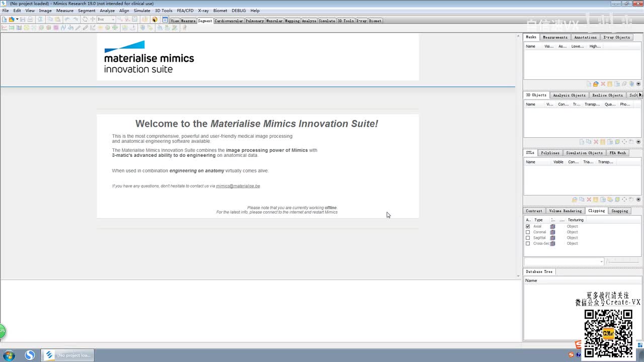Screen dimensions: 644x362
Task: Click the red delete icon in Masks panel
Action: (x=603, y=84)
